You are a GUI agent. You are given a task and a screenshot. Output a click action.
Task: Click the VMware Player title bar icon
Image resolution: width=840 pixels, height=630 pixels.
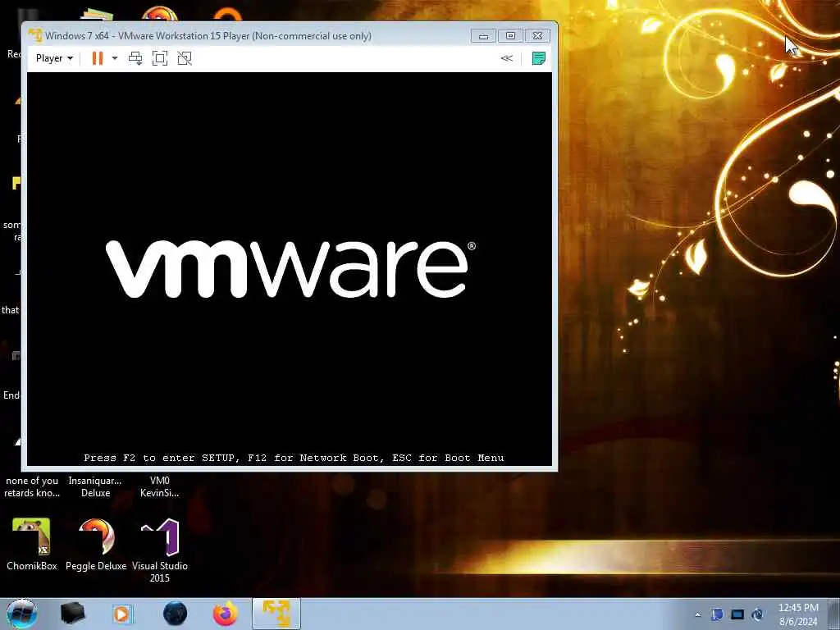point(35,36)
